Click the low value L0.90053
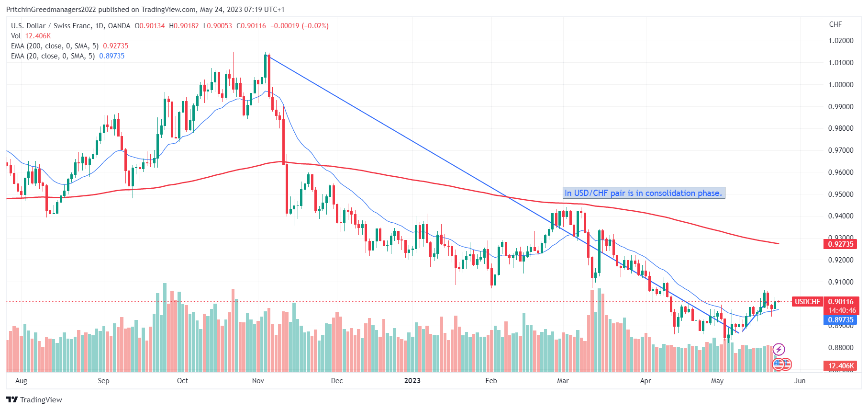This screenshot has width=868, height=410. click(218, 26)
